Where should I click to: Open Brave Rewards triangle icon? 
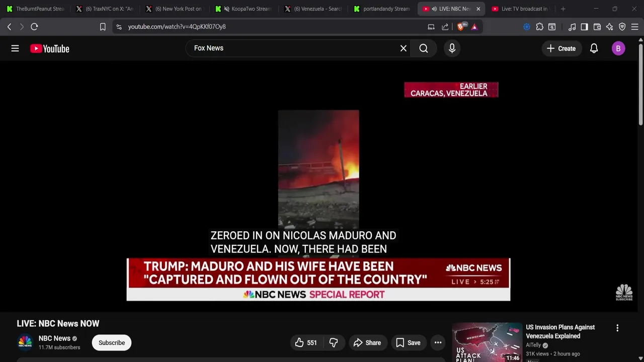474,27
